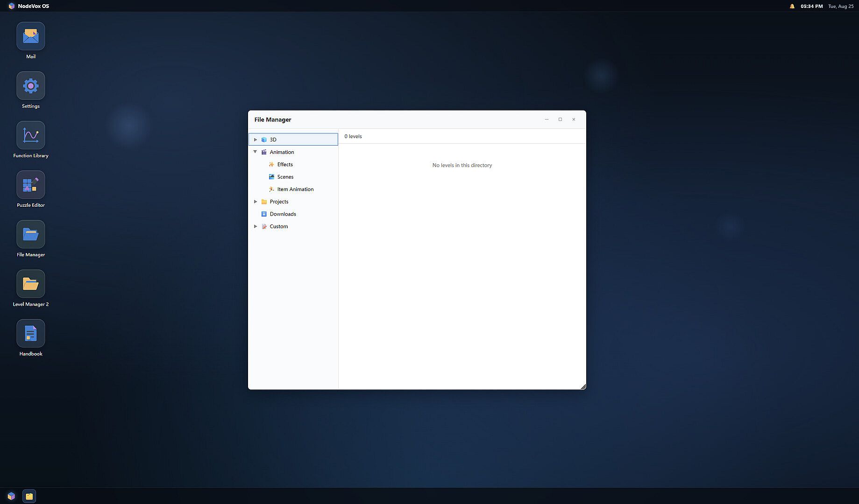The height and width of the screenshot is (504, 859).
Task: Open the Puzzle Editor desktop icon
Action: (31, 185)
